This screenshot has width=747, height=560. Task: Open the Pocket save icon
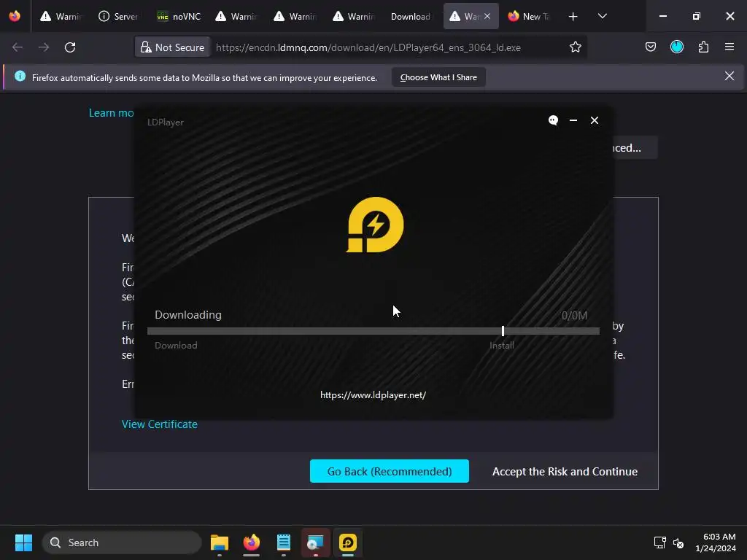tap(650, 47)
